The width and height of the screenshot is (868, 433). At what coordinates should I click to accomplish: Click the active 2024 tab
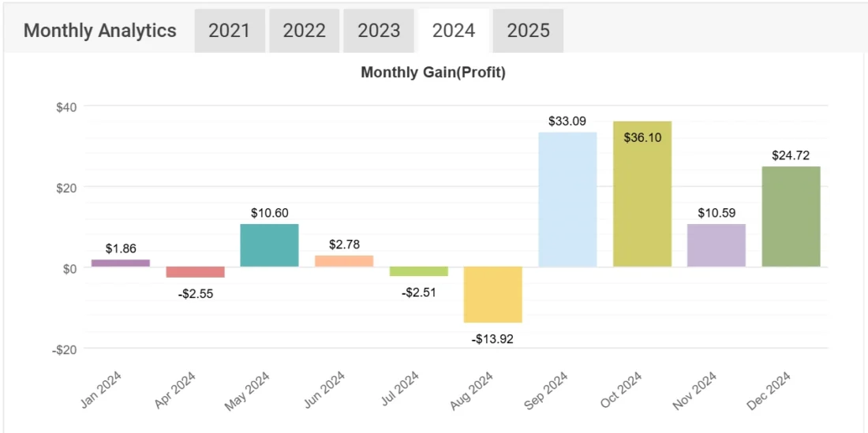tap(454, 31)
